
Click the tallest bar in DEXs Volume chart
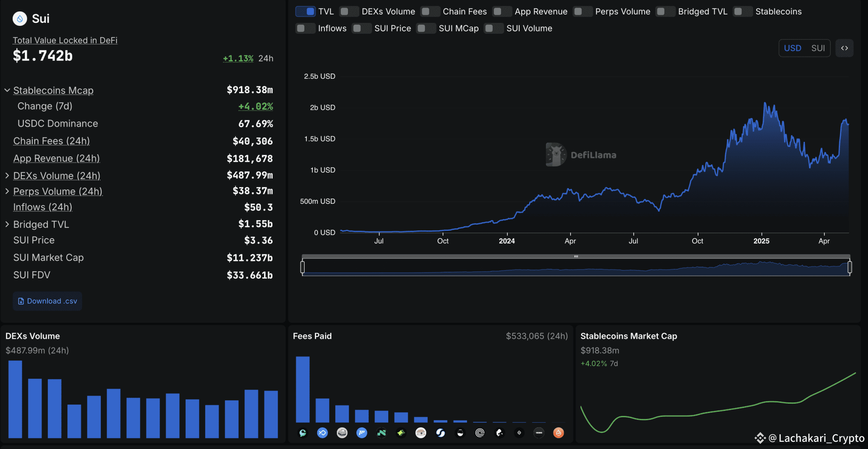[x=15, y=399]
